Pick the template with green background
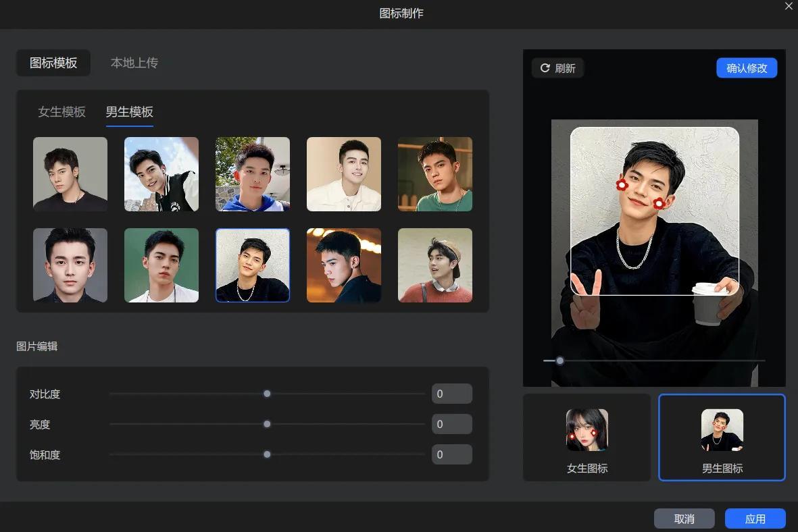 pyautogui.click(x=161, y=265)
